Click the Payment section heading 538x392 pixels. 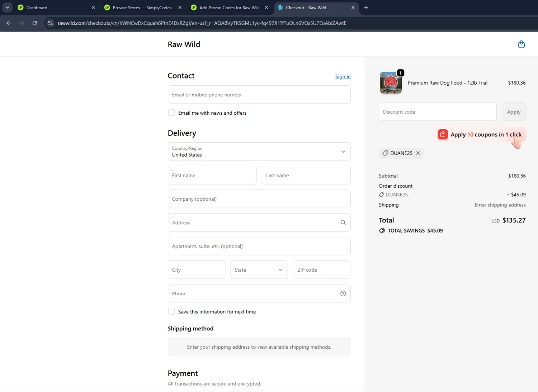(183, 373)
